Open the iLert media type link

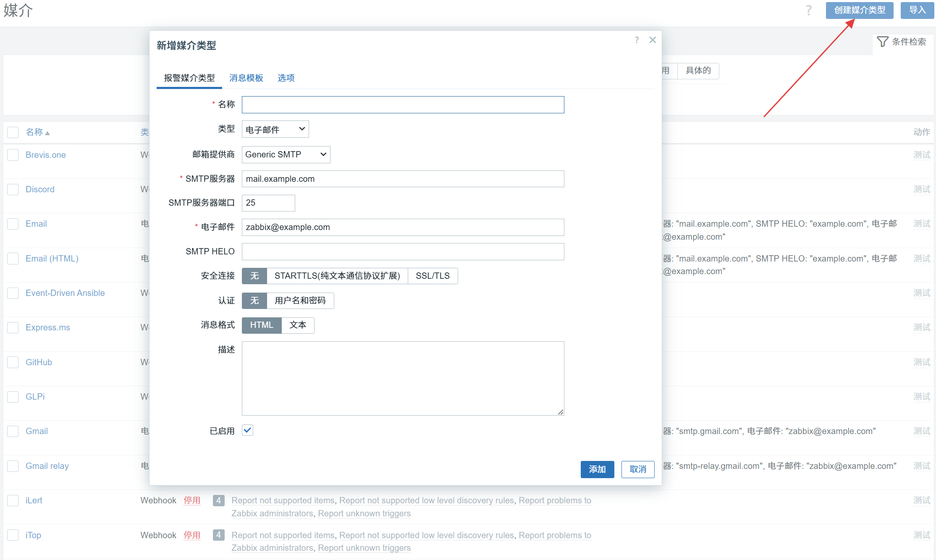[x=34, y=500]
